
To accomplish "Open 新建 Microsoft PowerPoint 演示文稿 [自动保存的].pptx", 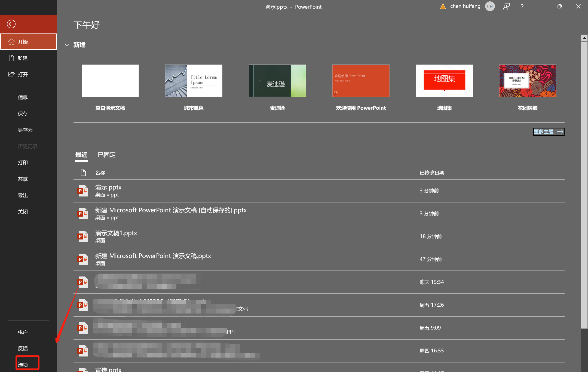I will [x=319, y=214].
